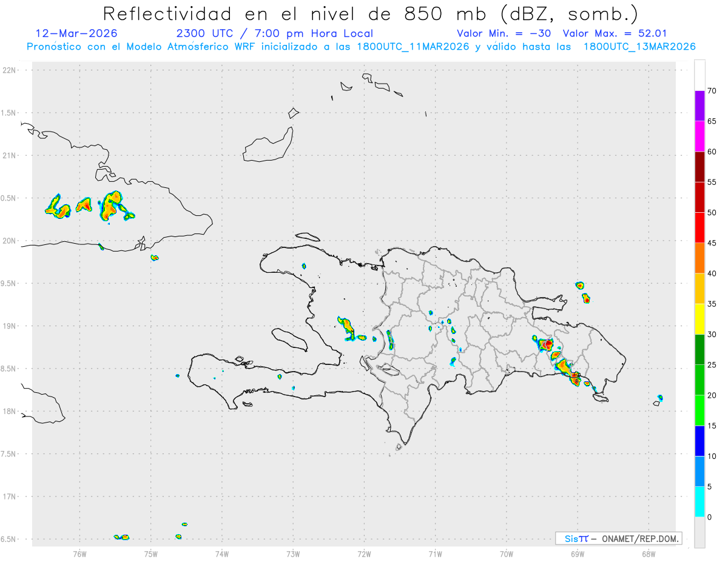
Task: Pick the orange 40–45 dBZ color band
Action: 699,258
